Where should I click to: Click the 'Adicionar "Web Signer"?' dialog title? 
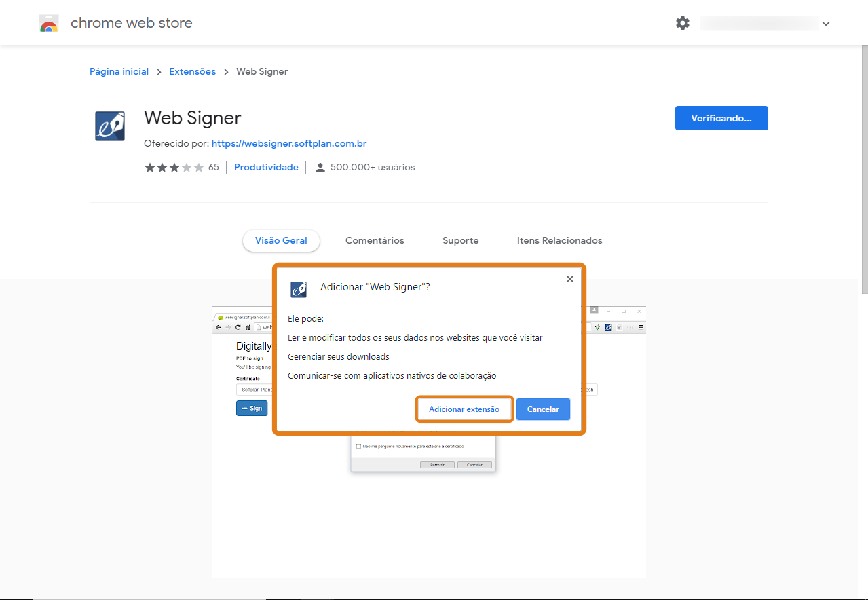click(375, 287)
